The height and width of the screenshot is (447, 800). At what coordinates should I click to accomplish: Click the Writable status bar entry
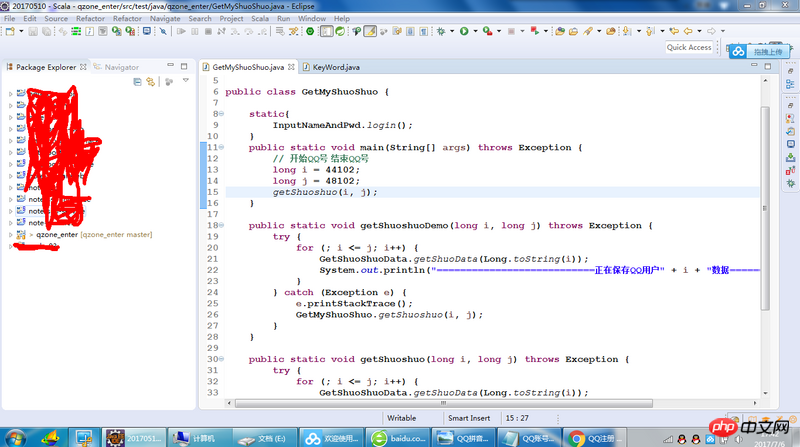coord(402,418)
